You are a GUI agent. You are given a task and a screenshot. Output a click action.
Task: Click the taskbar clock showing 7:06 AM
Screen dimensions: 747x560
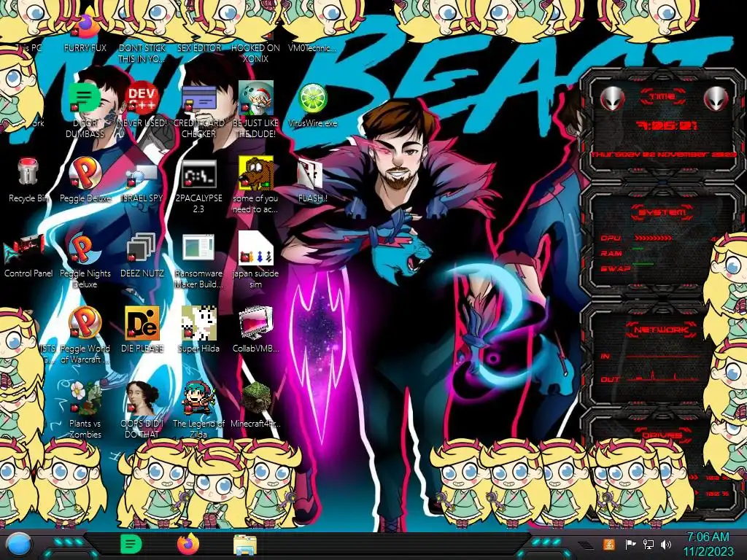pos(708,544)
